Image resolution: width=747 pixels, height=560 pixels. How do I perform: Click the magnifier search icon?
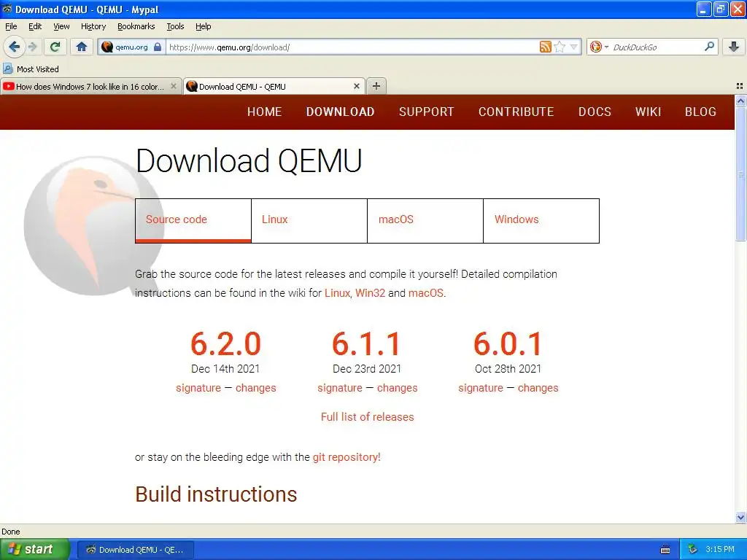pos(709,47)
